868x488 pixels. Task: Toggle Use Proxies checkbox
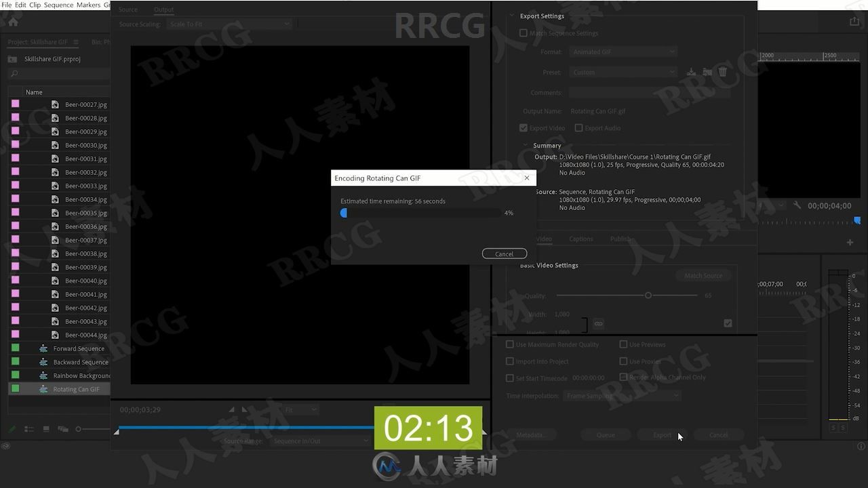[x=623, y=361]
